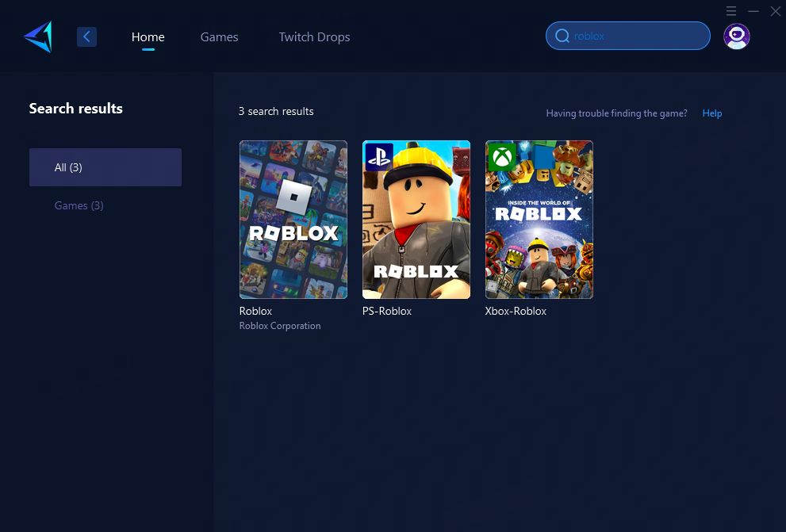Click the '3 search results' count text

276,111
